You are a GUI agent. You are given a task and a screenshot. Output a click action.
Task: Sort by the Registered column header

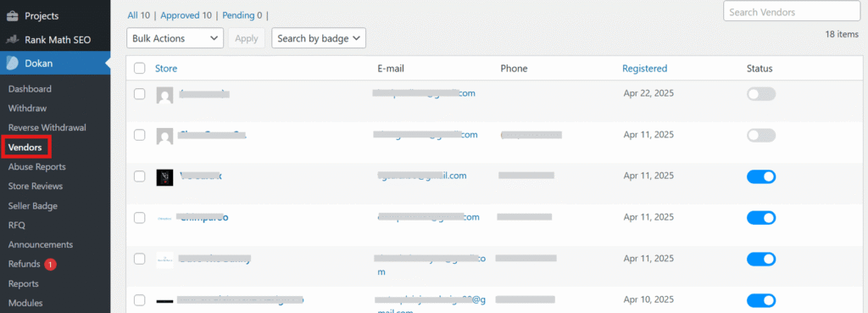tap(644, 69)
